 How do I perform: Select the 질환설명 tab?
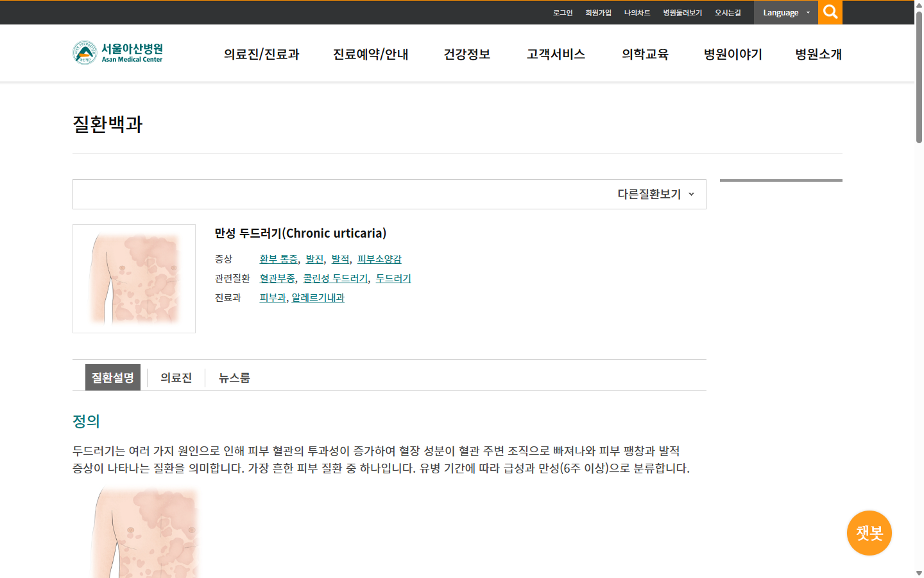(113, 378)
